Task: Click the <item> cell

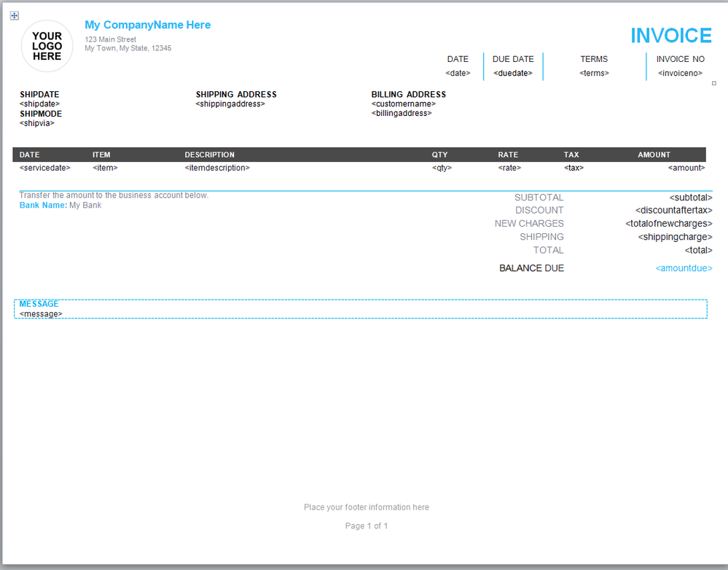Action: point(105,168)
